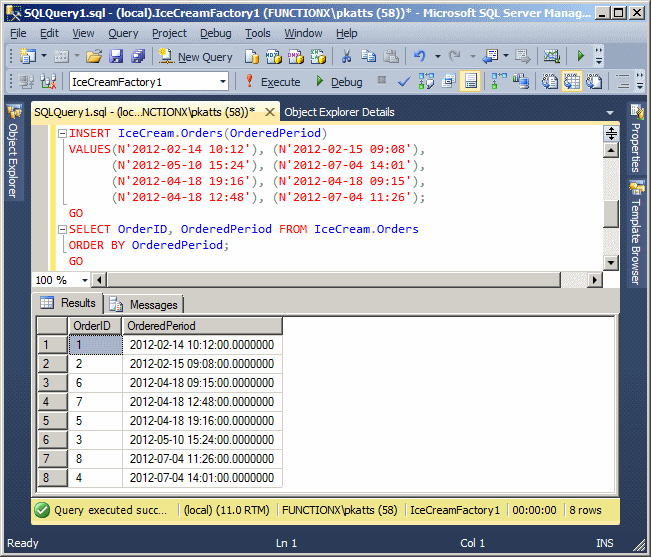Click the New Project icon
This screenshot has width=651, height=557.
[x=28, y=56]
